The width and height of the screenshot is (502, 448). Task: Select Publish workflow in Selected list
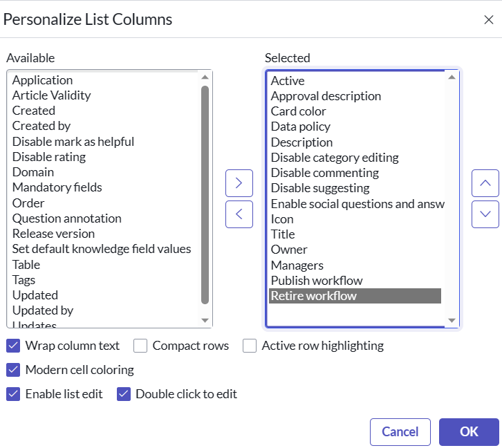click(x=316, y=281)
